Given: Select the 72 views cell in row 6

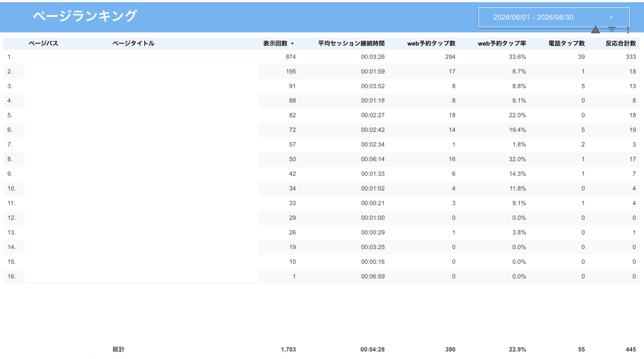Looking at the screenshot, I should pos(292,130).
